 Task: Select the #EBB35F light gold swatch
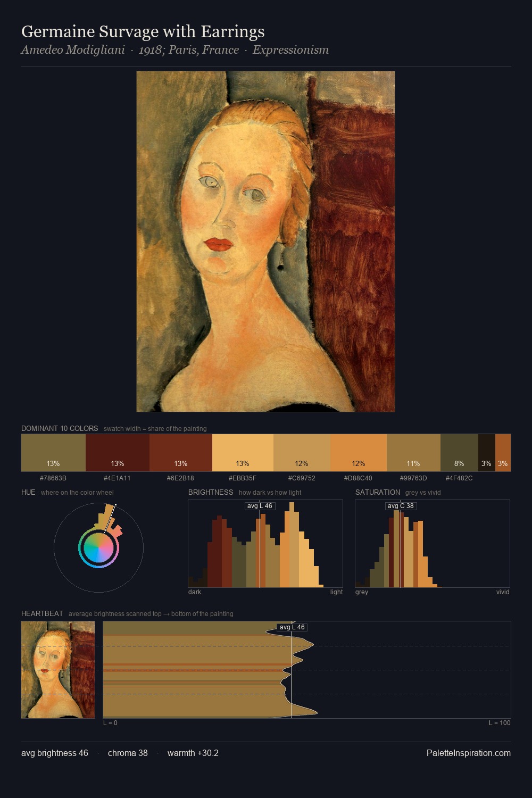pos(243,453)
